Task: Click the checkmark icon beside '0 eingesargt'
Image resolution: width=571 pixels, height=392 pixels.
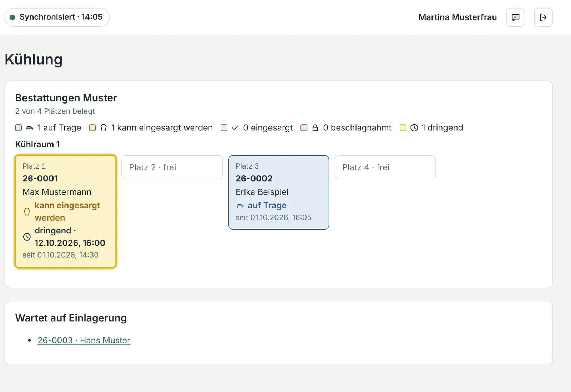Action: (x=235, y=128)
